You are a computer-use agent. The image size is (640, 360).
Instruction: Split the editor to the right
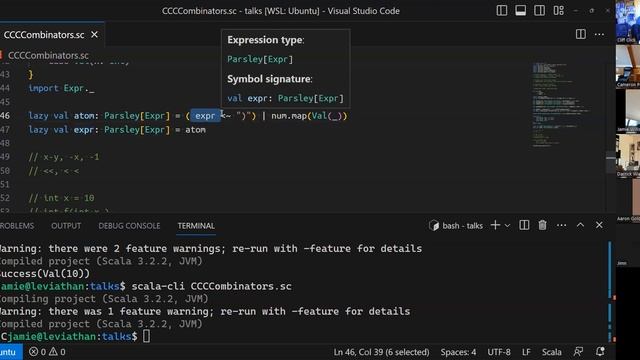click(x=580, y=34)
